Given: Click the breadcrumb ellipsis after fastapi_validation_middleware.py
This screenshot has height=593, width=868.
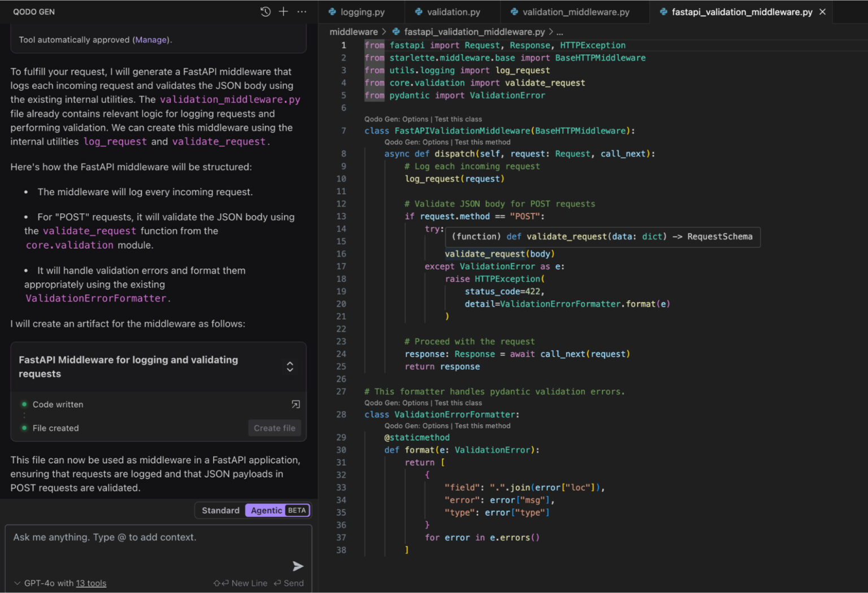Looking at the screenshot, I should [x=559, y=32].
